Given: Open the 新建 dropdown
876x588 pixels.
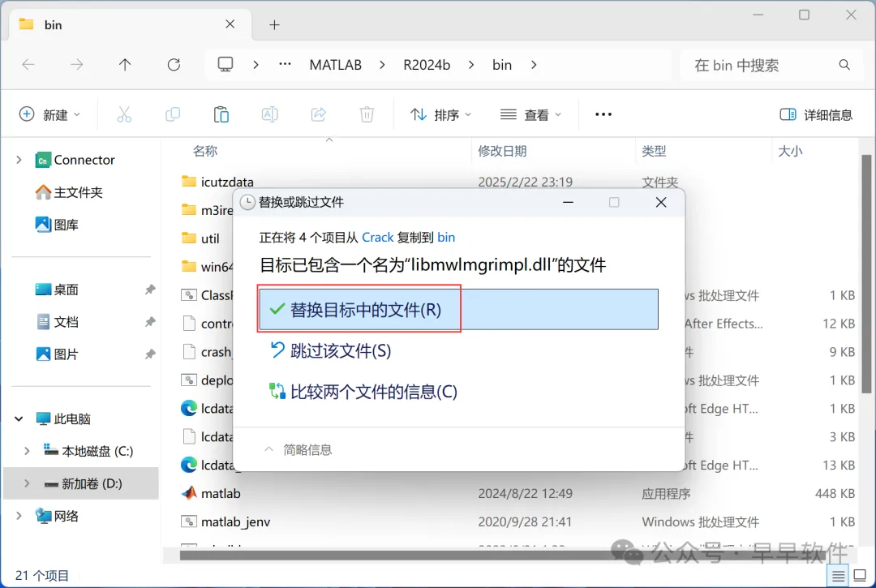Looking at the screenshot, I should click(x=49, y=114).
